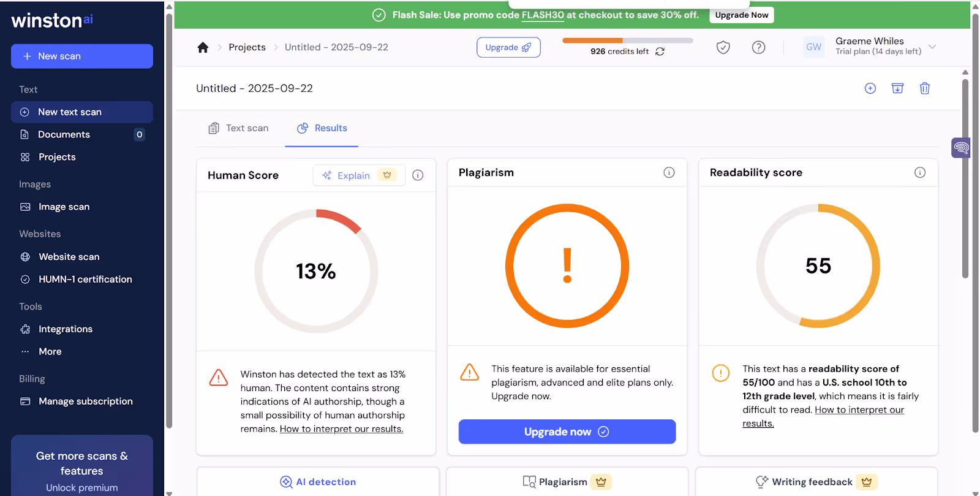Click the credits progress bar

click(628, 40)
